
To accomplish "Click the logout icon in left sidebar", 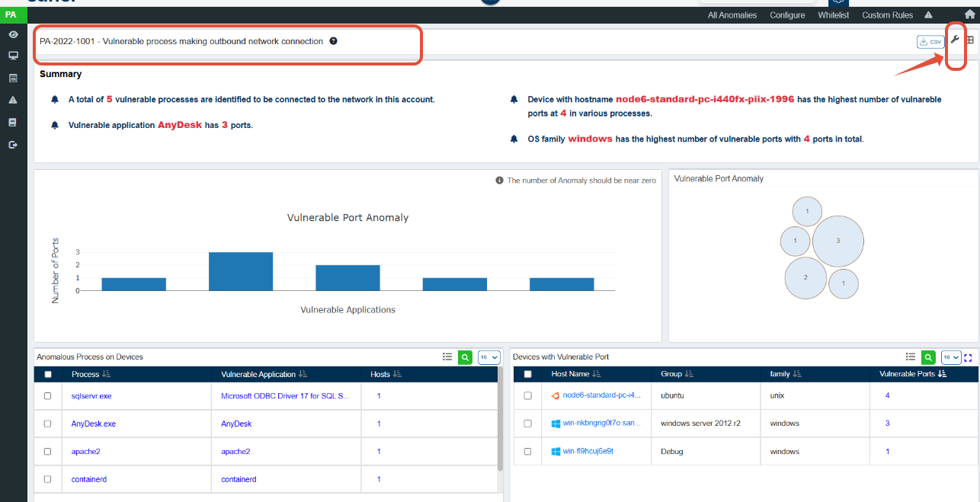I will click(x=13, y=145).
